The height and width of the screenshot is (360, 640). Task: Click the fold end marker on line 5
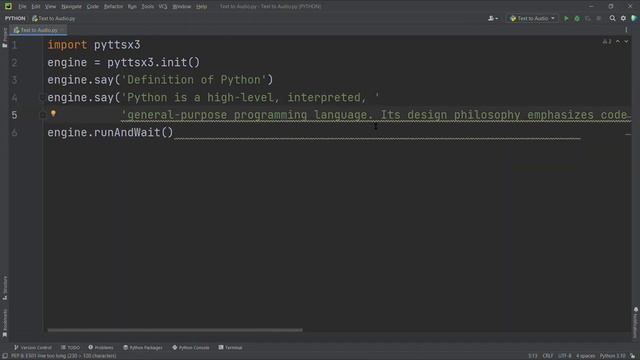[42, 115]
